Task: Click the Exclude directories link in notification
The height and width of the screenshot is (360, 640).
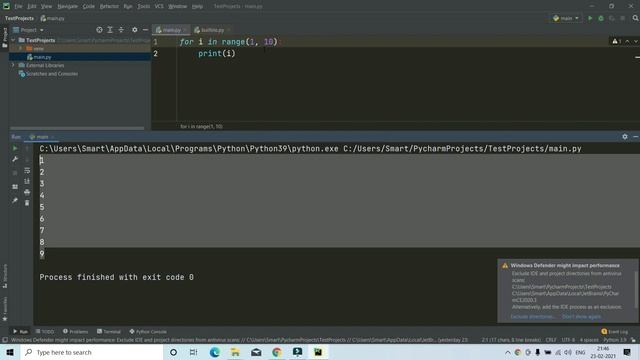Action: point(532,316)
